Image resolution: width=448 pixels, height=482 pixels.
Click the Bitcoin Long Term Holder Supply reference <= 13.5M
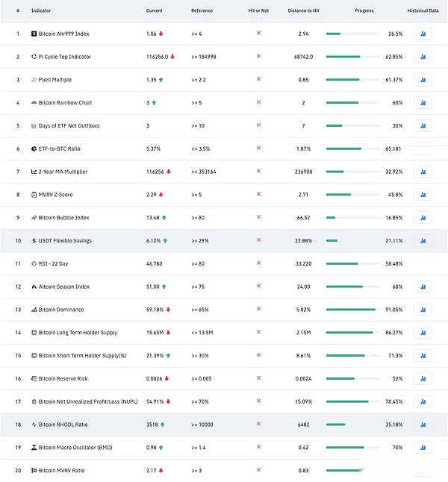(202, 333)
